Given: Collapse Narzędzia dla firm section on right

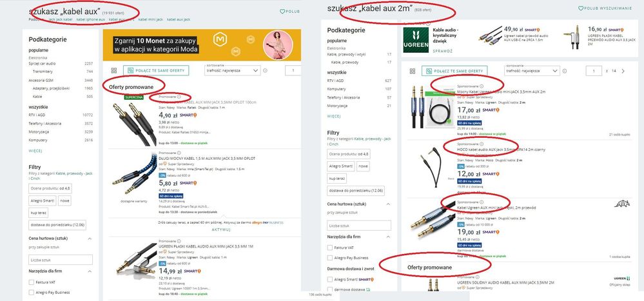Looking at the screenshot, I should [x=388, y=237].
